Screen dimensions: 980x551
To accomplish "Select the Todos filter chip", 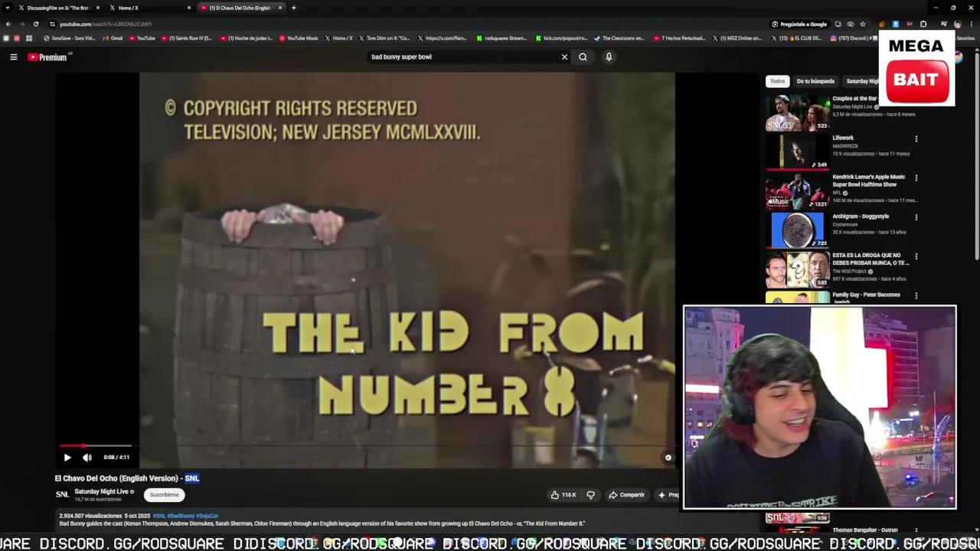I will [x=777, y=81].
